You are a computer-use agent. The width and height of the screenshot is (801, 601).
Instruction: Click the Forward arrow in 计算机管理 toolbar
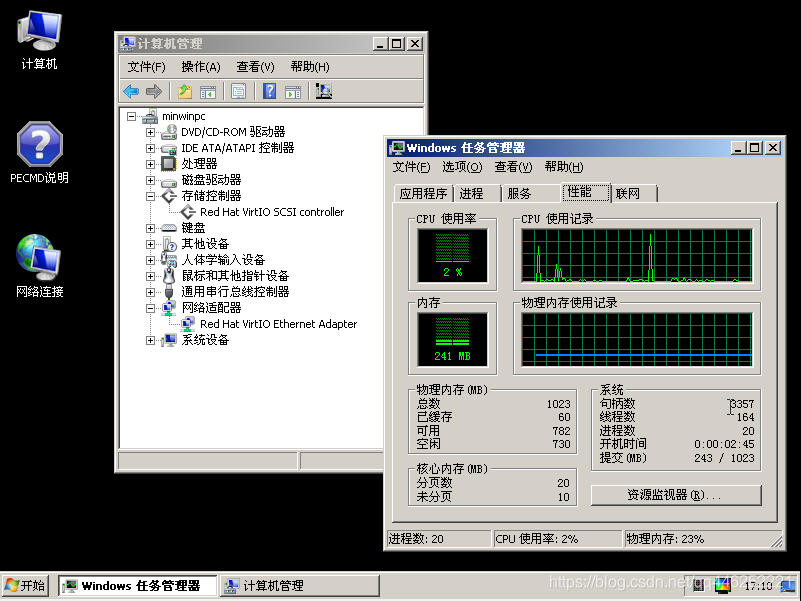154,91
